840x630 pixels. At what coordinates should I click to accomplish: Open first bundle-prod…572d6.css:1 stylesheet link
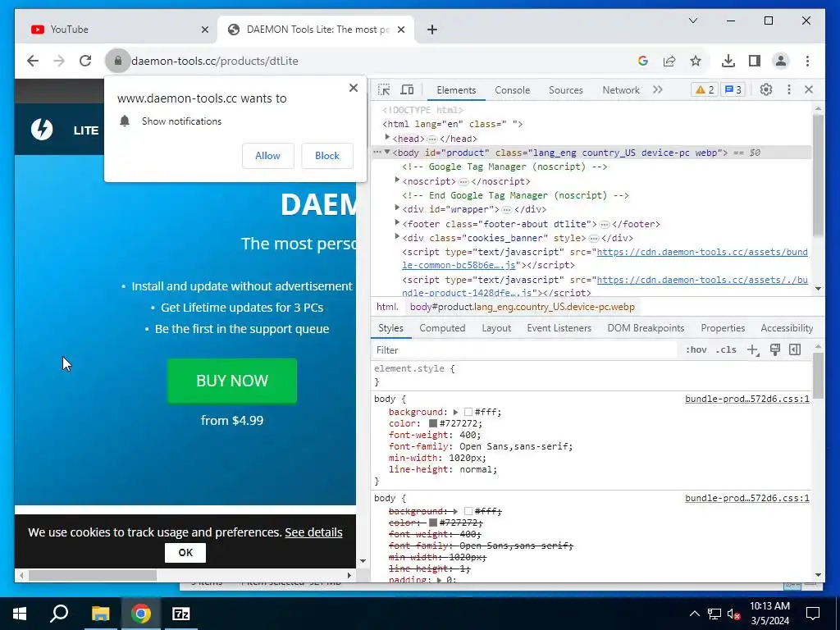tap(747, 399)
